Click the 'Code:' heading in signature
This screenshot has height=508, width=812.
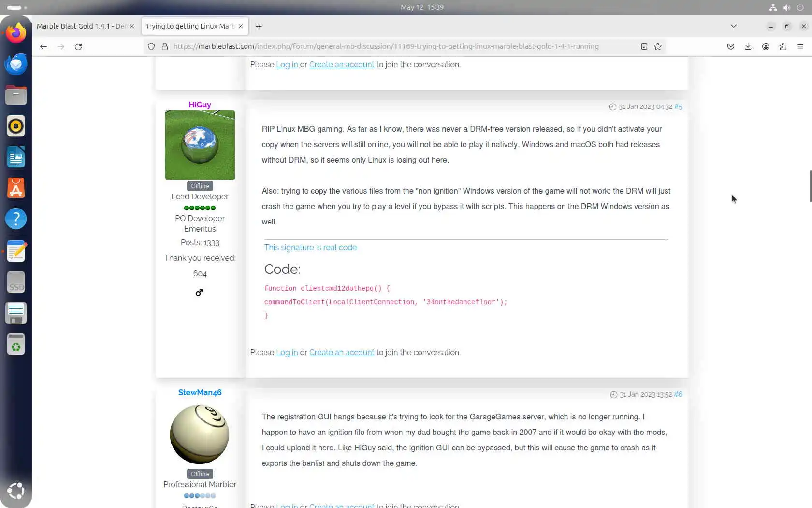click(x=282, y=269)
